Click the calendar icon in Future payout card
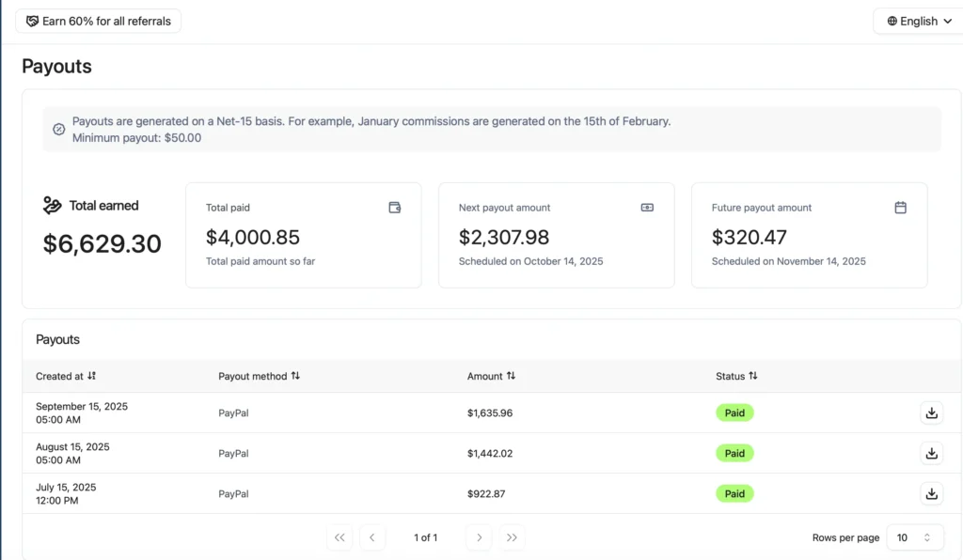The image size is (963, 560). 900,208
